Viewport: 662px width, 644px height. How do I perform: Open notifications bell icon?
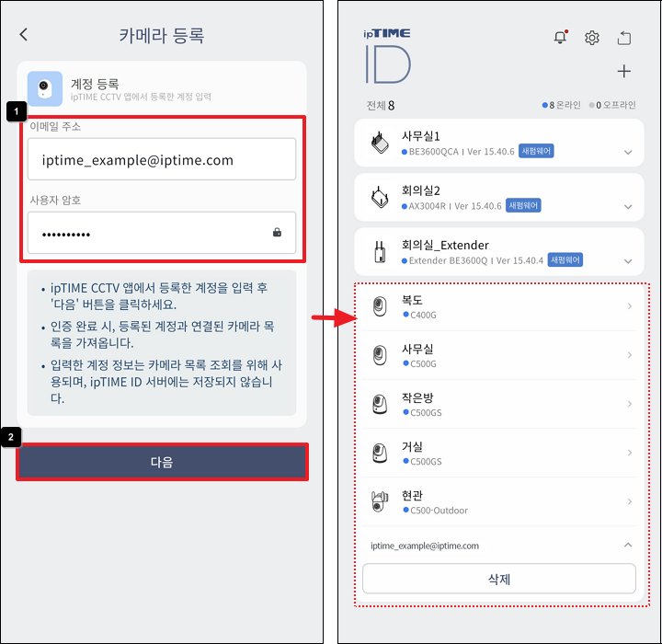point(560,37)
